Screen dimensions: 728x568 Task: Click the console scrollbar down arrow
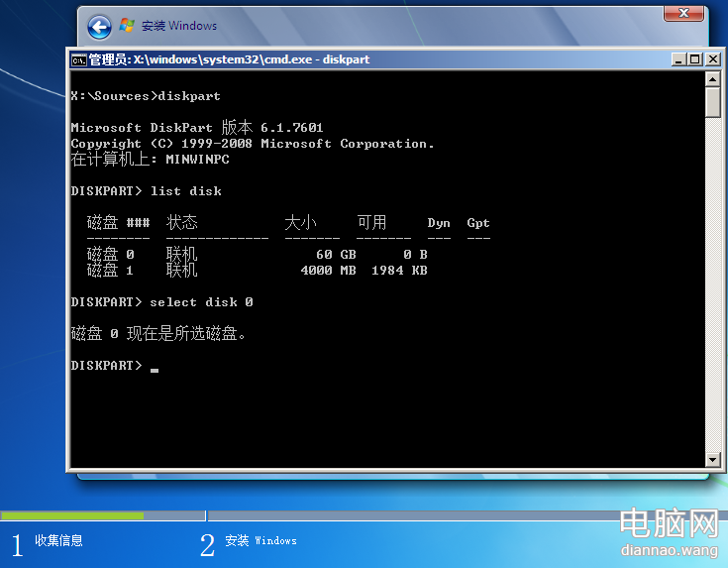click(712, 459)
